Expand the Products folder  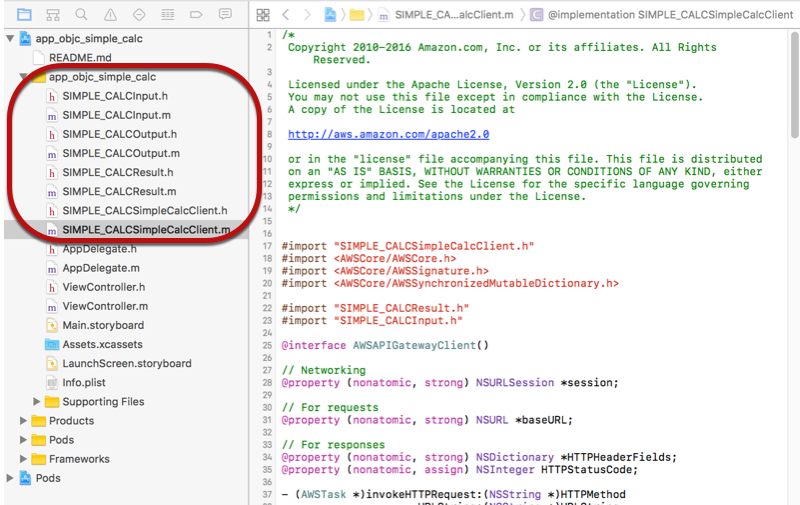point(24,421)
